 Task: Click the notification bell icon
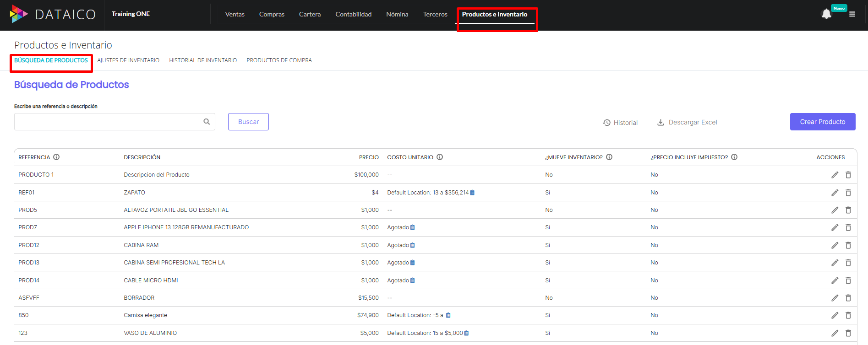(826, 14)
